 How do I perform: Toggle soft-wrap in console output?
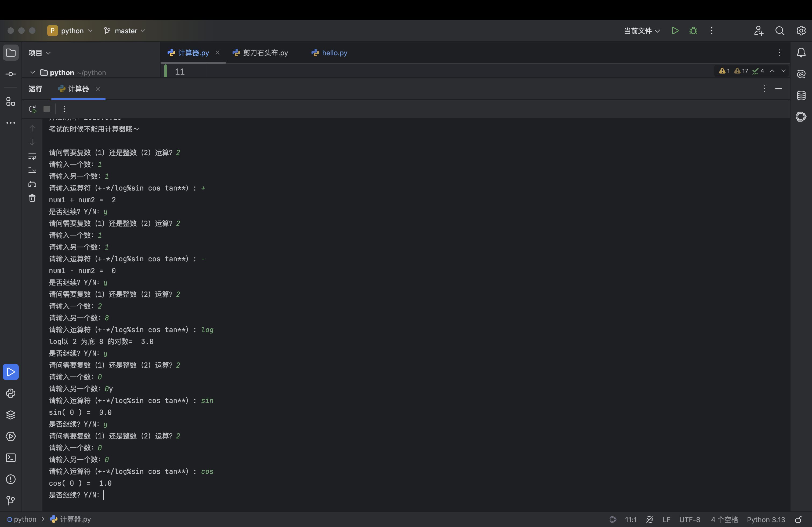point(32,156)
